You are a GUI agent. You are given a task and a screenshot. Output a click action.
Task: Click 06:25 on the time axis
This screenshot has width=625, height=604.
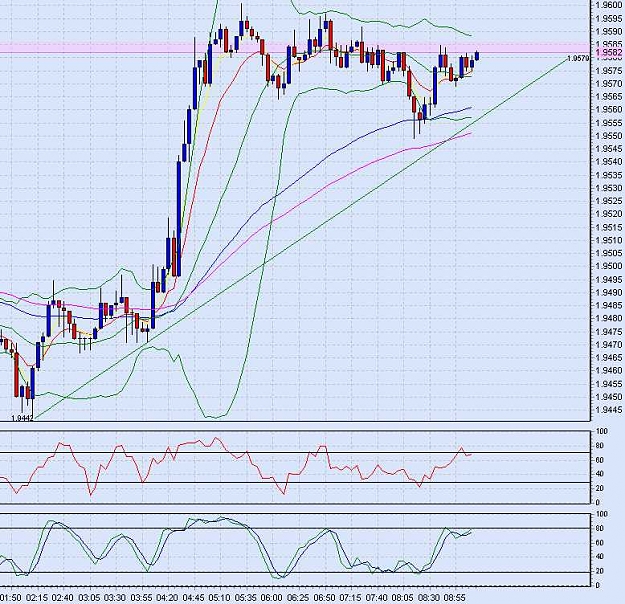click(x=298, y=598)
